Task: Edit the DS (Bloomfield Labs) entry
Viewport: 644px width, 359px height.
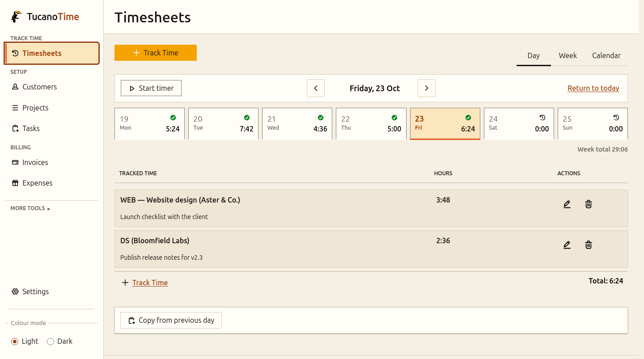Action: (x=567, y=245)
